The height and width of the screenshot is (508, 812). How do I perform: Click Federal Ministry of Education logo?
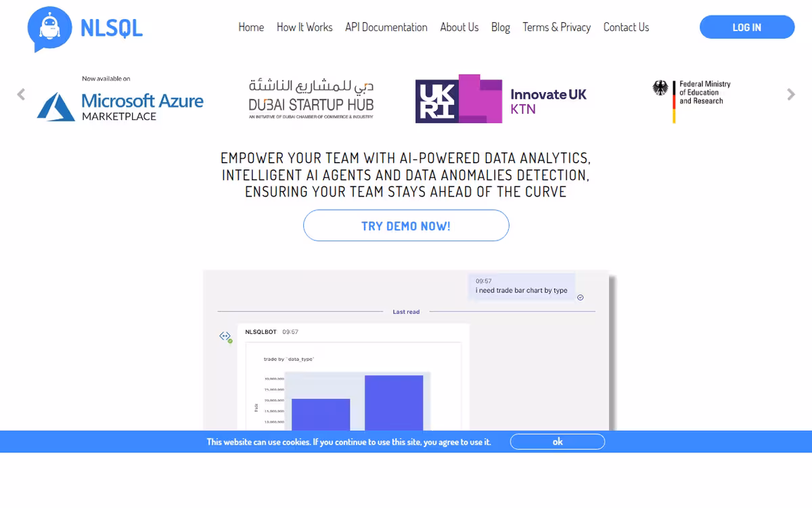click(x=692, y=100)
